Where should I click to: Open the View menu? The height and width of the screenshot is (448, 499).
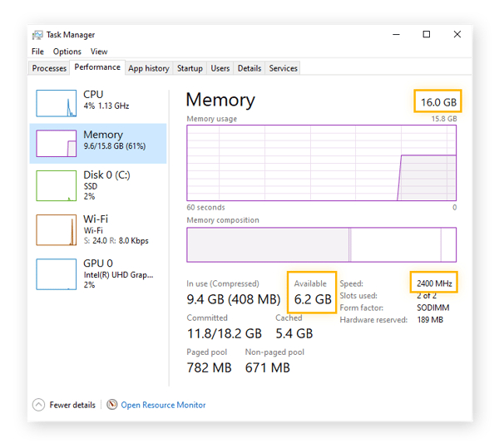pyautogui.click(x=99, y=52)
